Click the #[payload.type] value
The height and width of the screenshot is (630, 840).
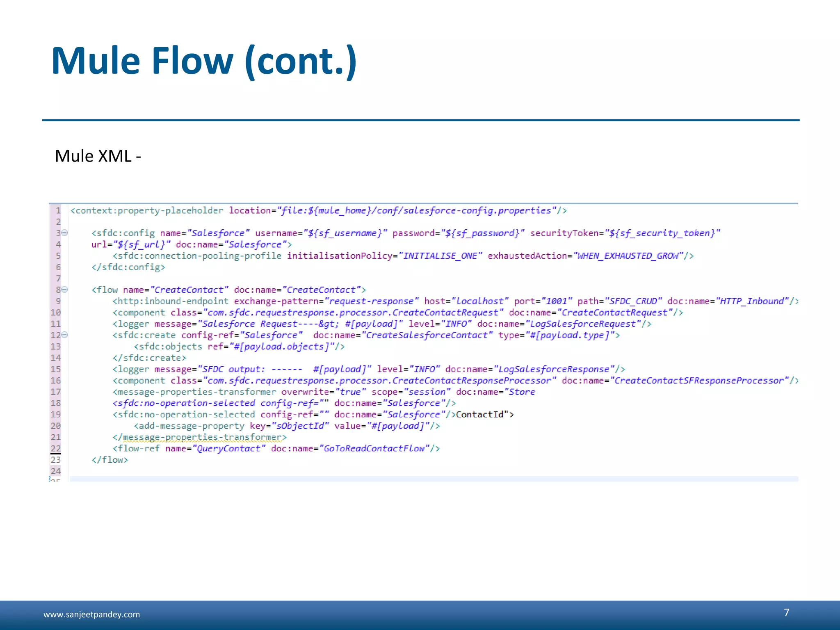coord(570,335)
